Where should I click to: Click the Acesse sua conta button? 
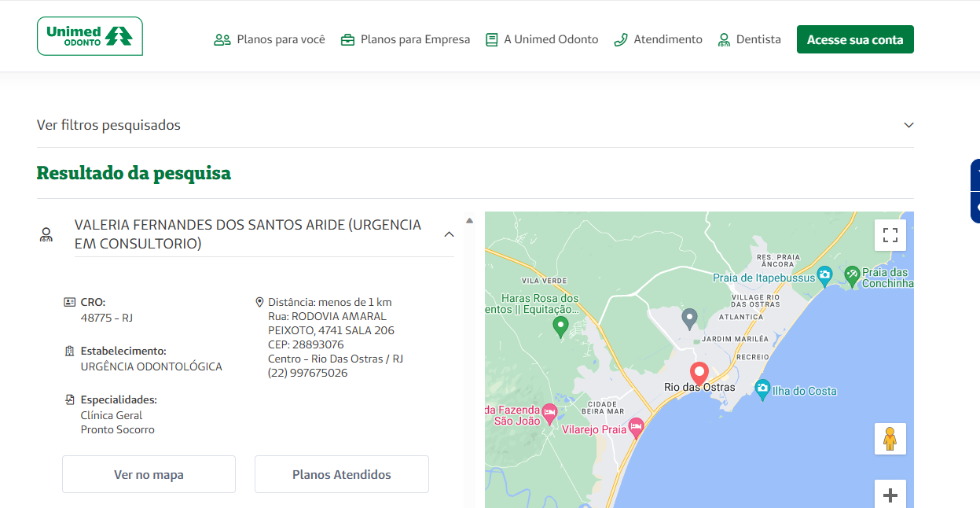tap(855, 39)
